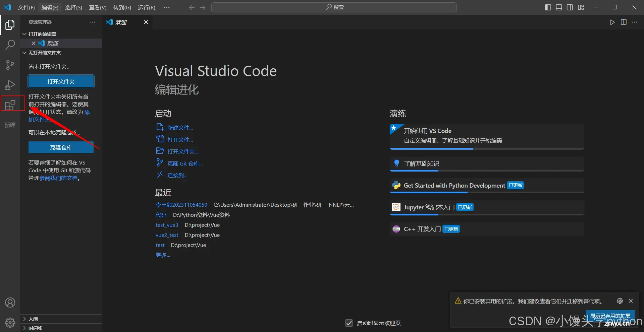Expand the 大纲 section
Image resolution: width=644 pixels, height=332 pixels.
(x=61, y=319)
